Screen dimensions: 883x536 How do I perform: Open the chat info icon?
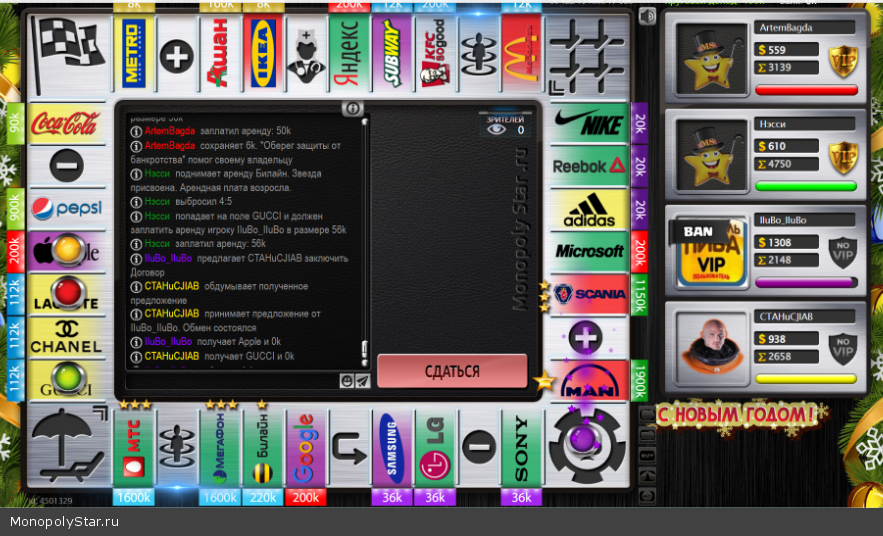(x=353, y=108)
